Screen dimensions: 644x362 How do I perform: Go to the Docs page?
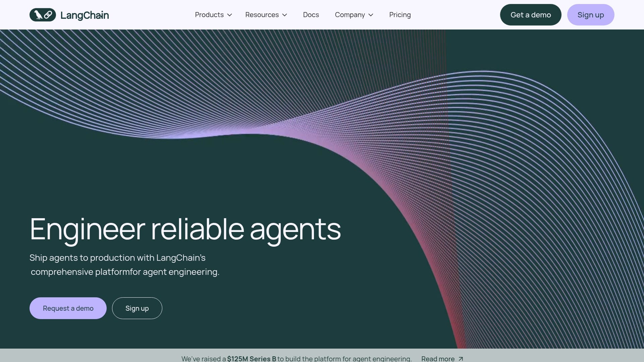point(311,15)
